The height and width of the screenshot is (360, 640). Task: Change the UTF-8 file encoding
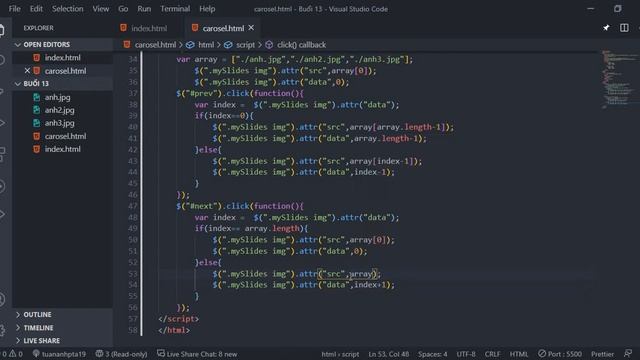click(466, 354)
